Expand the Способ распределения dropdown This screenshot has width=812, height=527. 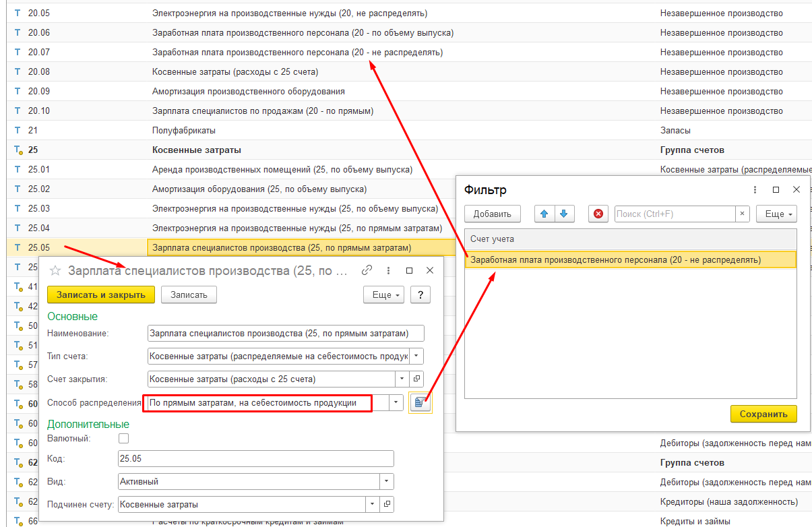(397, 403)
